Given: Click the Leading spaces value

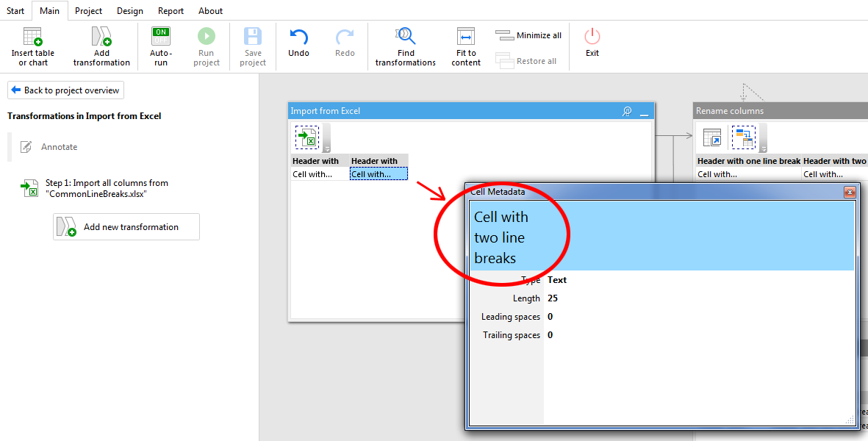Looking at the screenshot, I should point(550,317).
